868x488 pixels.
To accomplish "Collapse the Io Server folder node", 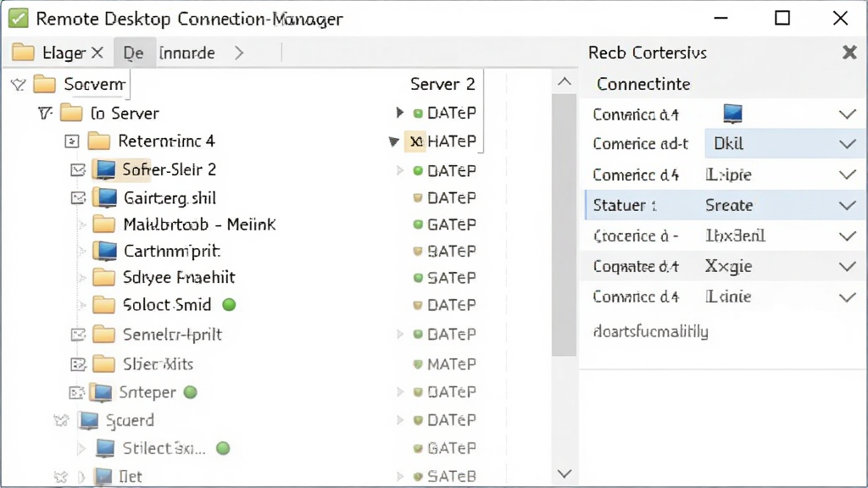I will [46, 114].
